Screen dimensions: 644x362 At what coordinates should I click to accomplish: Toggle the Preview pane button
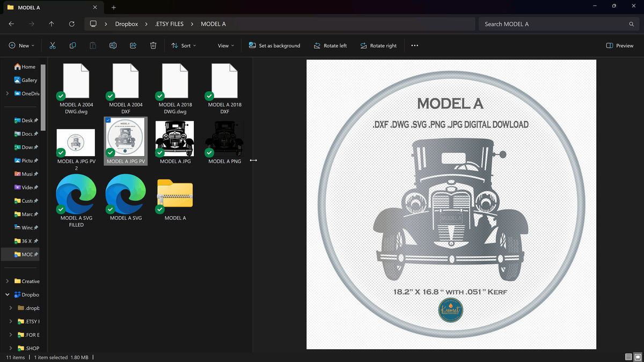(619, 46)
